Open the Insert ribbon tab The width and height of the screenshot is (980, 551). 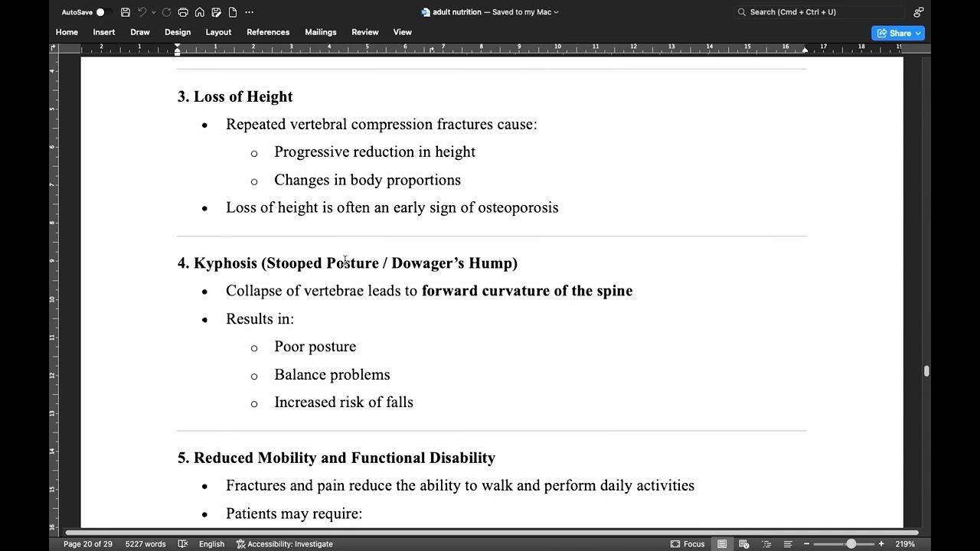[104, 32]
